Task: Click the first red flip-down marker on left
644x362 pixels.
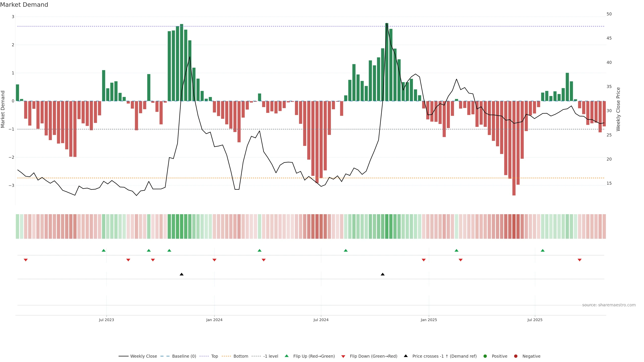Action: 25,260
